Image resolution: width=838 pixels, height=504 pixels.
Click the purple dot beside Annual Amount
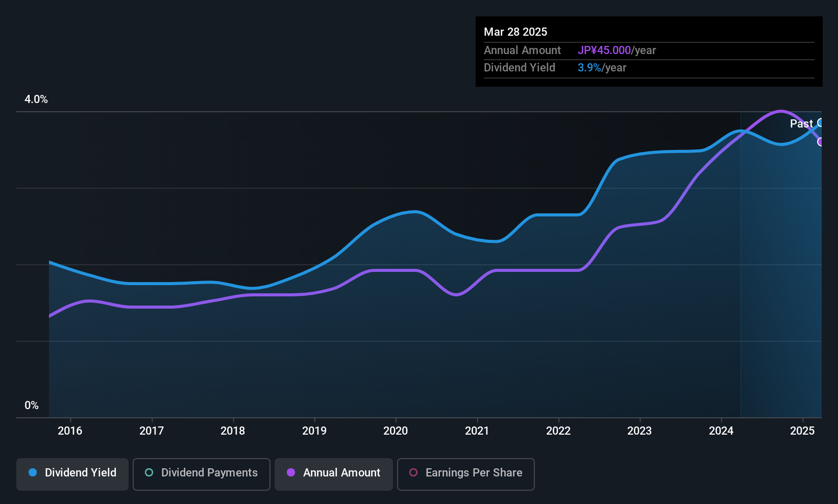[x=291, y=473]
